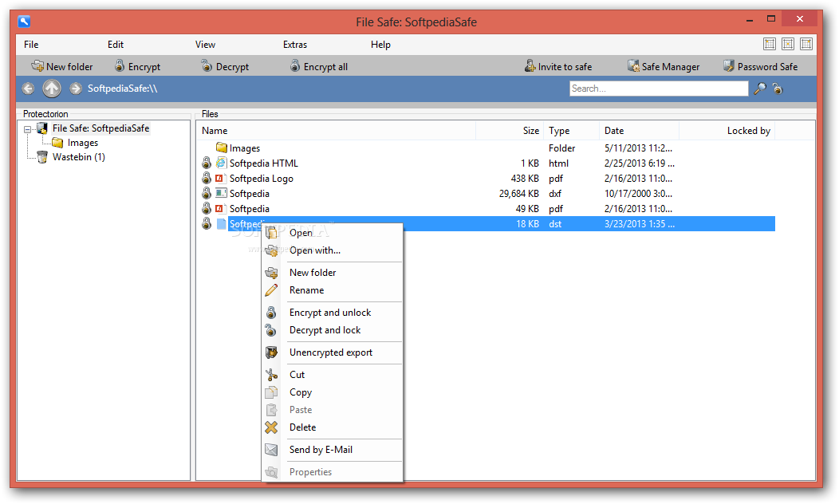Sort files by the Name column header
Viewport: 839px width, 504px height.
tap(336, 131)
